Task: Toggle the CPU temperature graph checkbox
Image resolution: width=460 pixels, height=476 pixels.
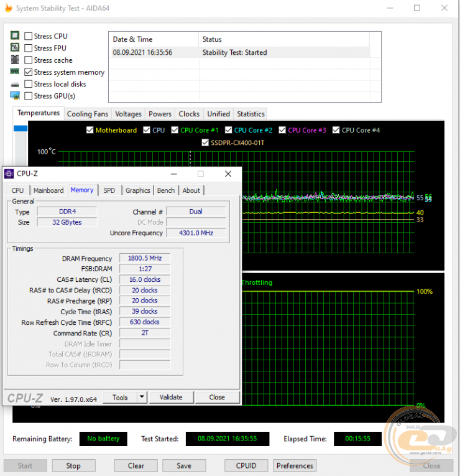Action: coord(147,130)
